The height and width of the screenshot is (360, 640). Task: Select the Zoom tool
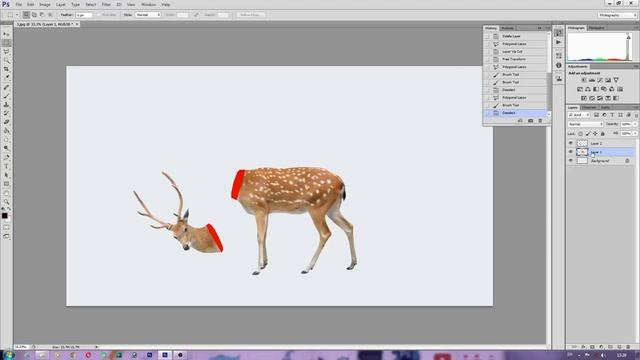pyautogui.click(x=6, y=202)
